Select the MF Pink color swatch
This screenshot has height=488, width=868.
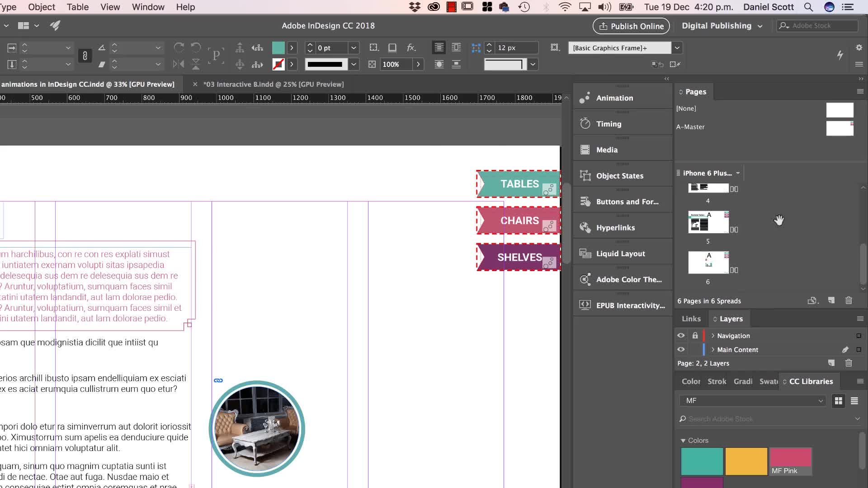coord(791,461)
